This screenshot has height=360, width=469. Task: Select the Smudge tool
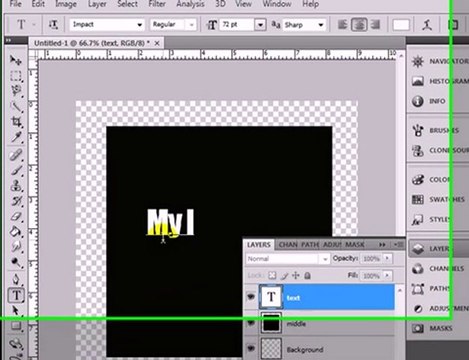tap(15, 247)
